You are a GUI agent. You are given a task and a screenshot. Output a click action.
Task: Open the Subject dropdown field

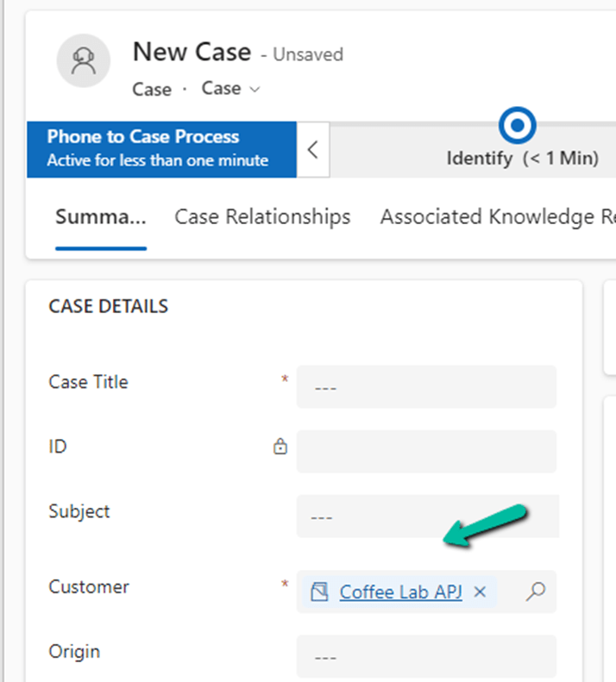pos(426,516)
